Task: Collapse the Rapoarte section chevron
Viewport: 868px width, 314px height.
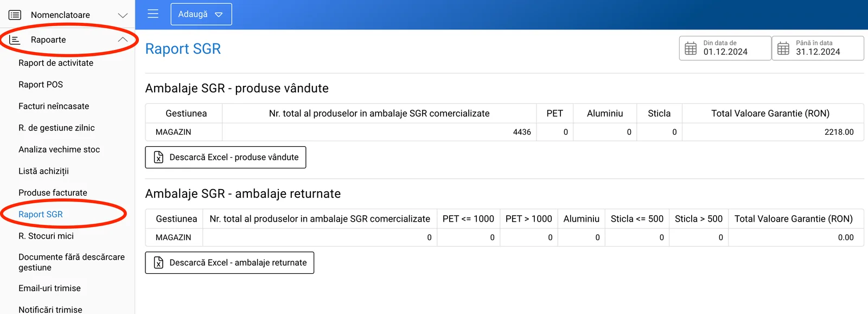Action: point(123,40)
